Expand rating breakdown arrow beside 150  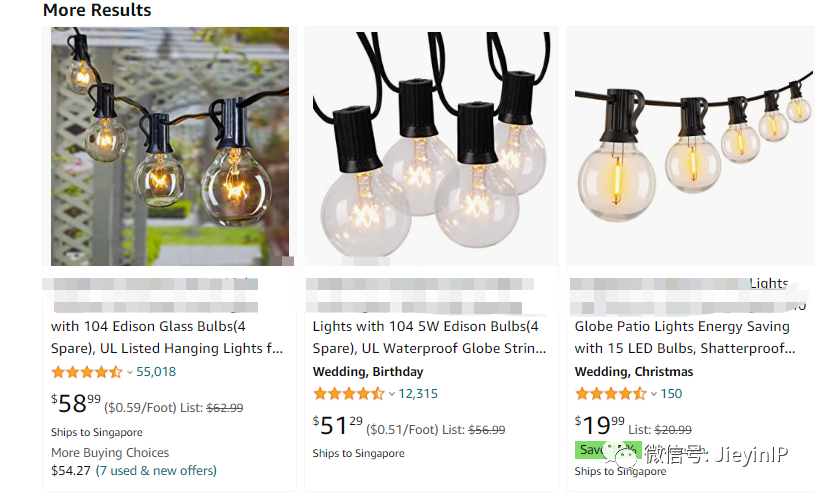654,394
